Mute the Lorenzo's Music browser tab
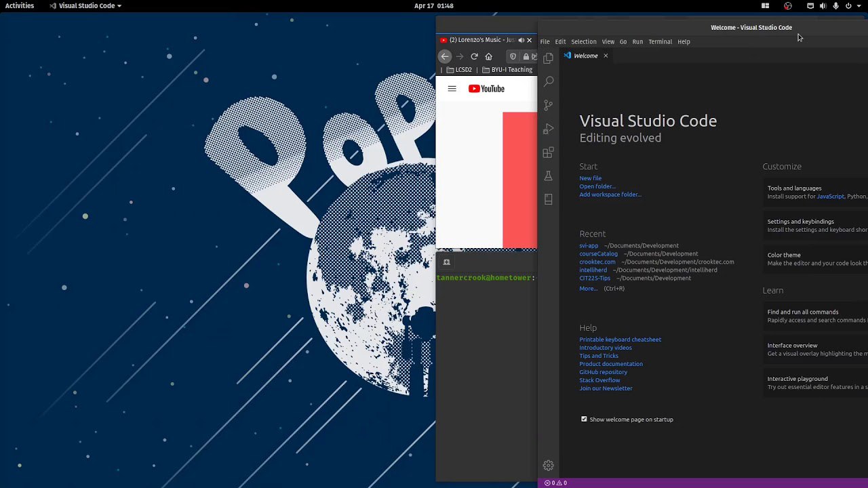 click(521, 40)
